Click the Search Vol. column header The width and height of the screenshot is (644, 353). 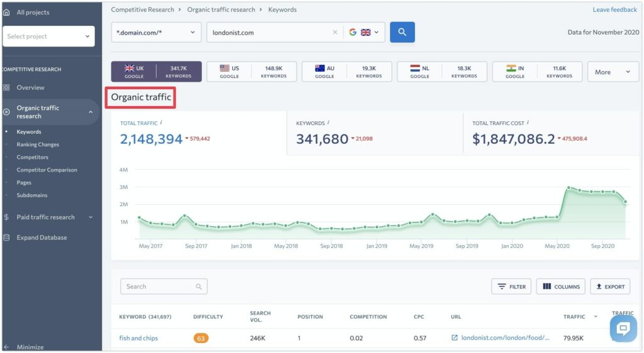(260, 316)
